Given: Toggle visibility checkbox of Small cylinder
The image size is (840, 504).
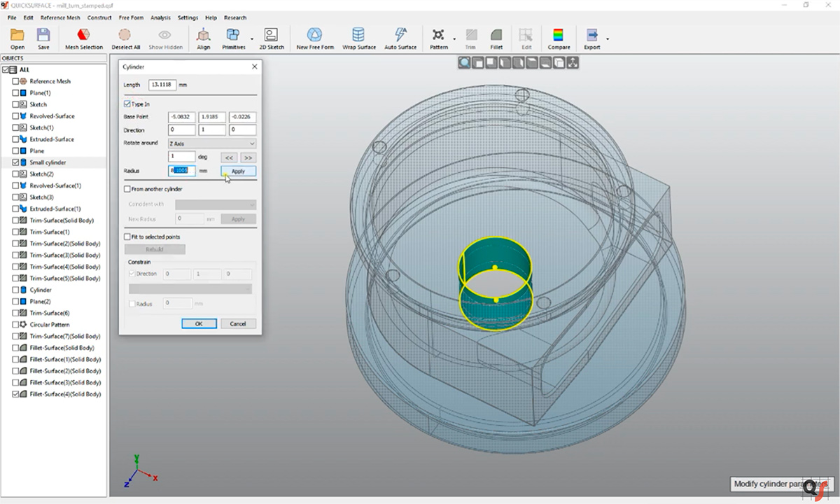Looking at the screenshot, I should pos(15,162).
